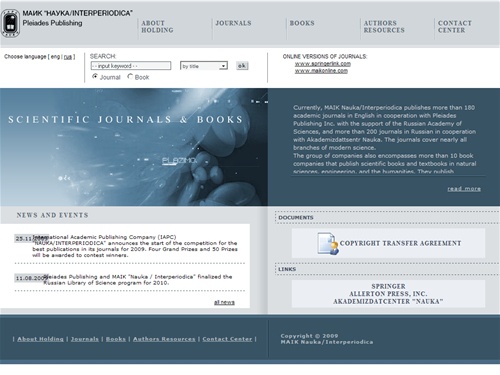The image size is (500, 375).
Task: Click the input keyword search field
Action: (x=131, y=66)
